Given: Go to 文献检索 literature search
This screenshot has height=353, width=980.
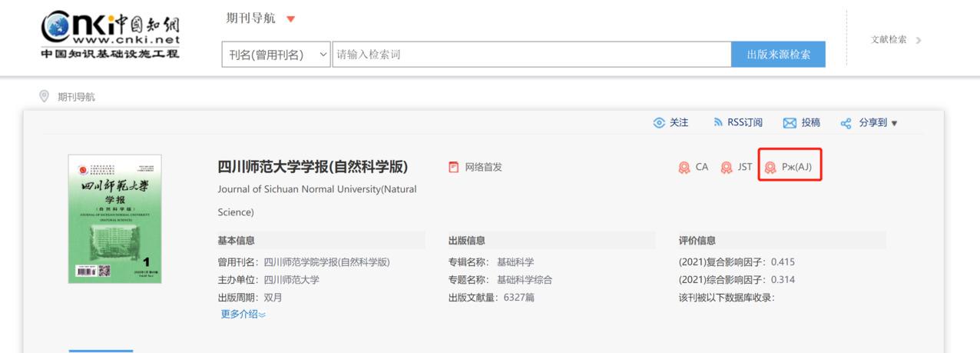Looking at the screenshot, I should click(896, 39).
